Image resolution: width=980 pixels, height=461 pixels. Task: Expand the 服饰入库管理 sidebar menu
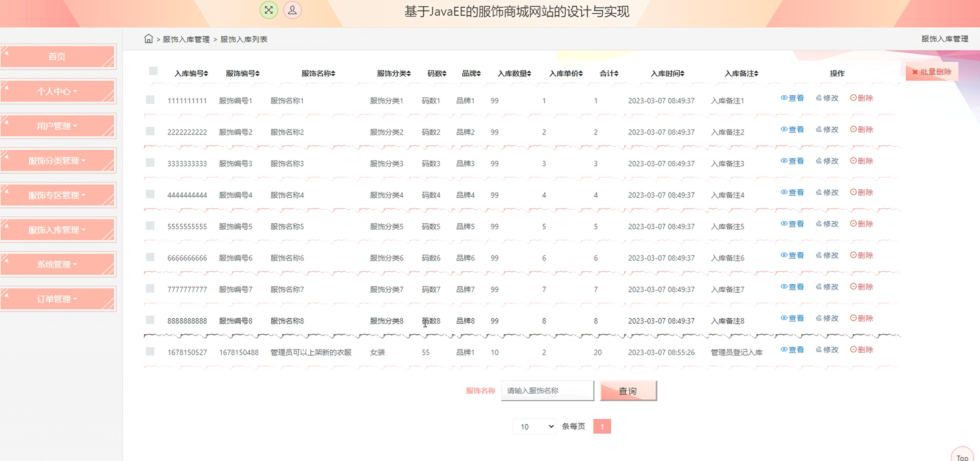click(58, 230)
